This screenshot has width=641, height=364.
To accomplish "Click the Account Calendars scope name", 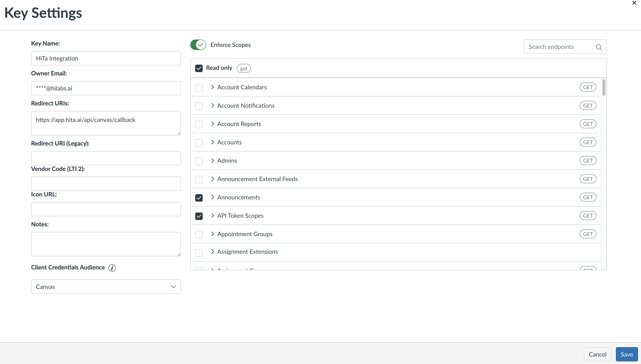I will (x=242, y=87).
